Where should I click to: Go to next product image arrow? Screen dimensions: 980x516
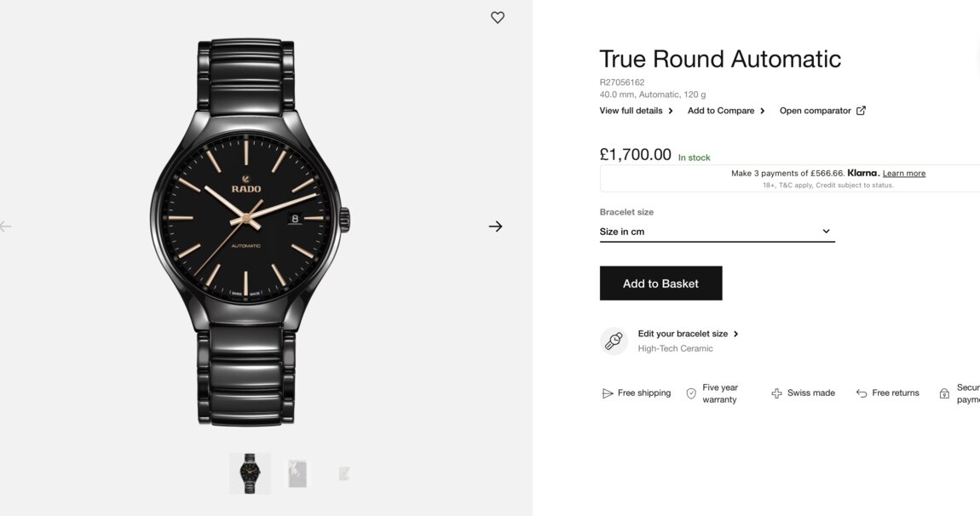[495, 226]
